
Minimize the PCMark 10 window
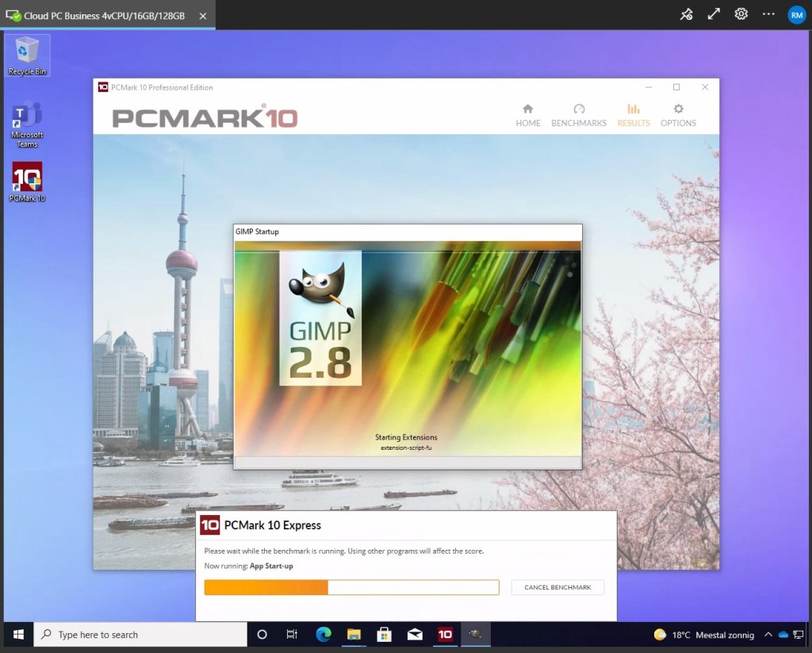tap(649, 87)
